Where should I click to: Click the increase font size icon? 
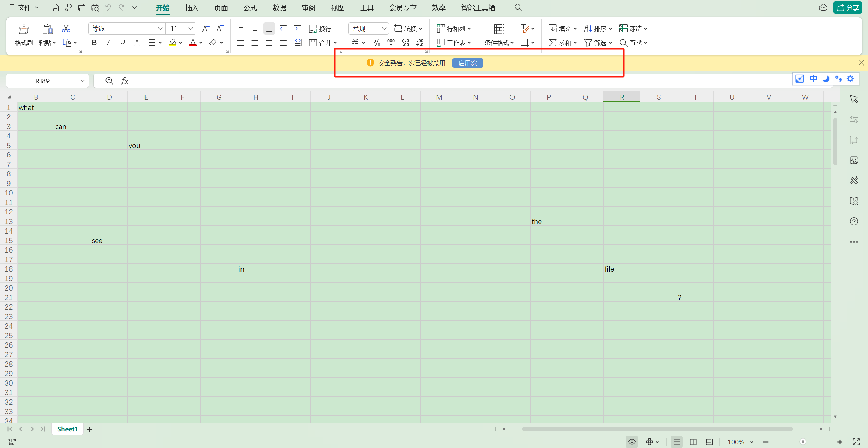coord(206,29)
